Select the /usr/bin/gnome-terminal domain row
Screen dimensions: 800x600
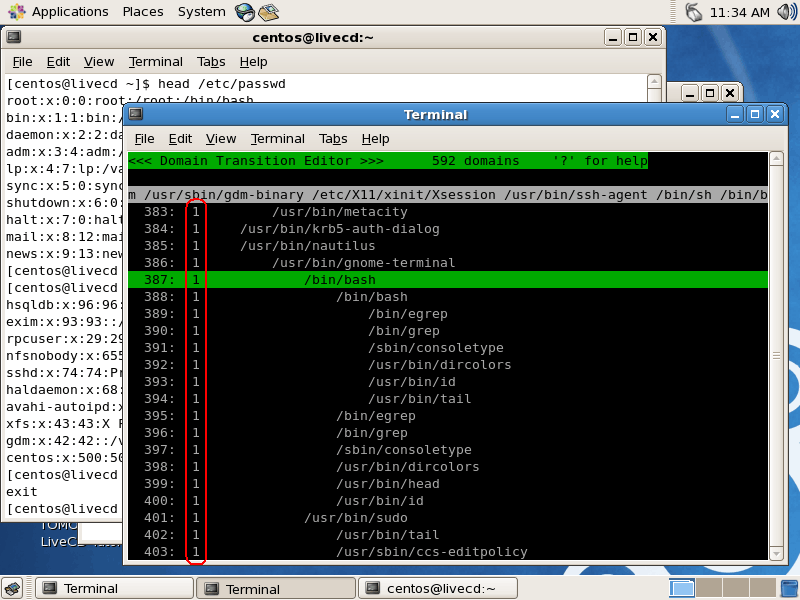(447, 263)
